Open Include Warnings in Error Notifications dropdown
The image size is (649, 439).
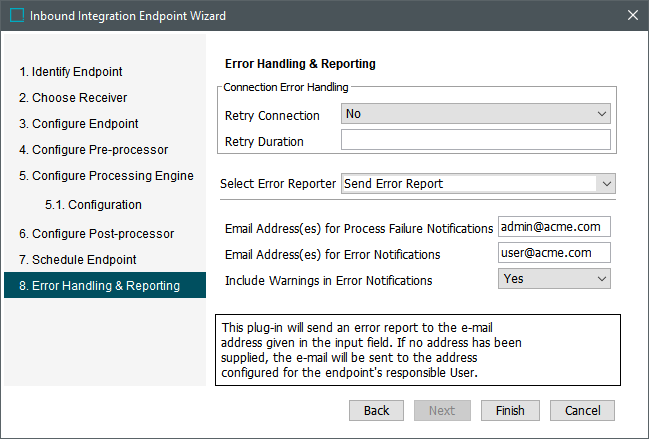point(553,279)
